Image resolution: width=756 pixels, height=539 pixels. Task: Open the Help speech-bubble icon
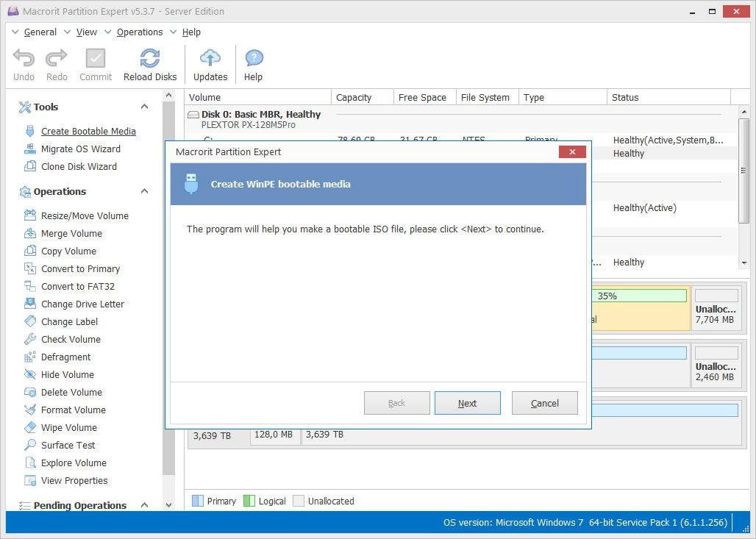[x=254, y=58]
